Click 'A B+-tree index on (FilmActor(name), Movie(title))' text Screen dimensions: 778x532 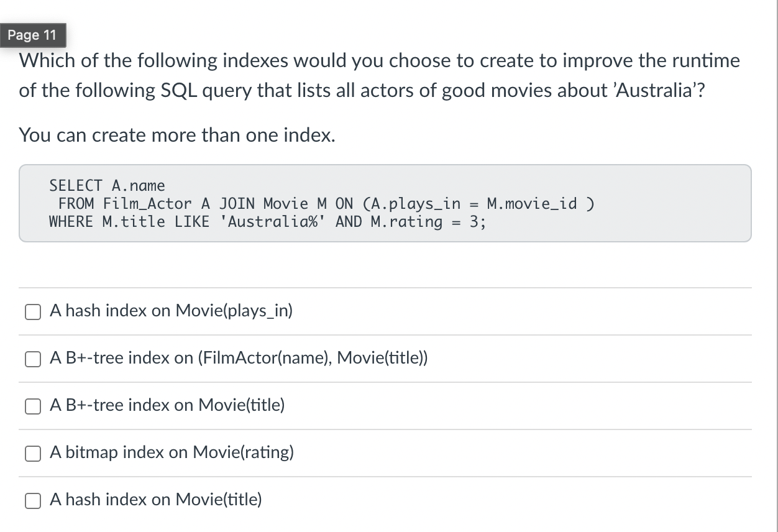pos(239,357)
